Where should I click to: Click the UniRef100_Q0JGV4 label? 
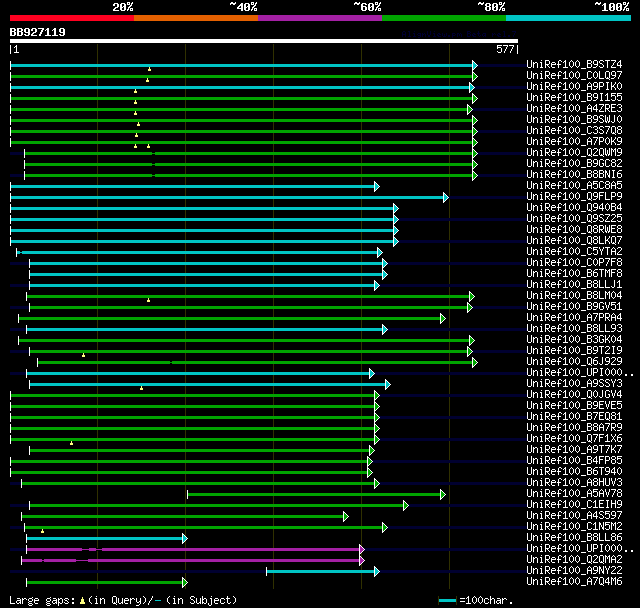pos(574,395)
